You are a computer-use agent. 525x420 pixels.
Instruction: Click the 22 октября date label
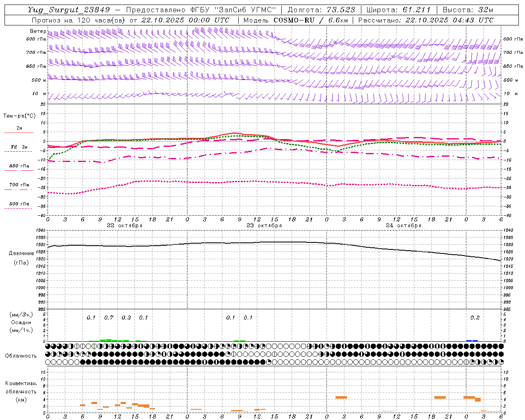click(x=125, y=226)
